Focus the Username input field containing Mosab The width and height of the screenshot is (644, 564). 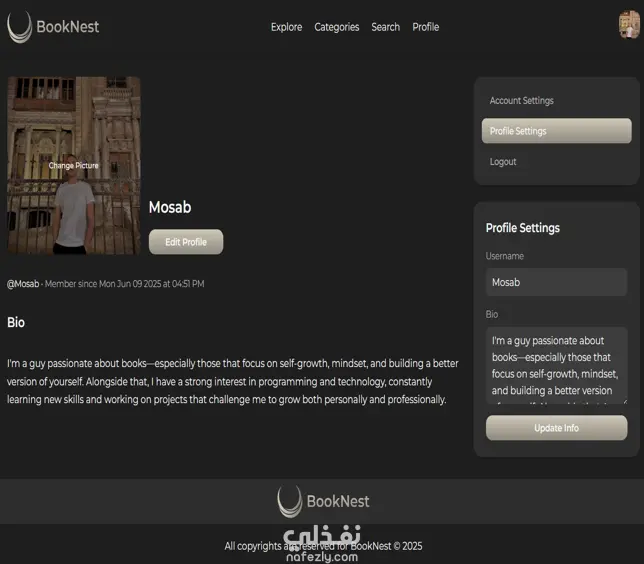pos(557,282)
